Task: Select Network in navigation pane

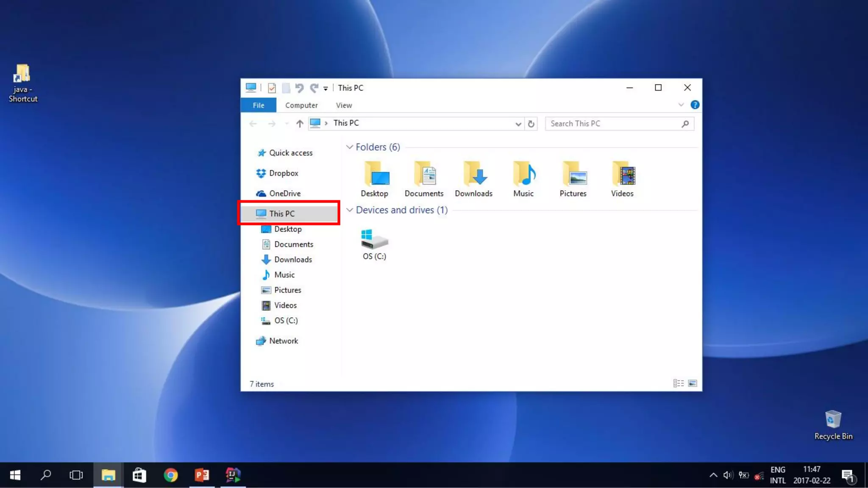Action: [x=283, y=341]
